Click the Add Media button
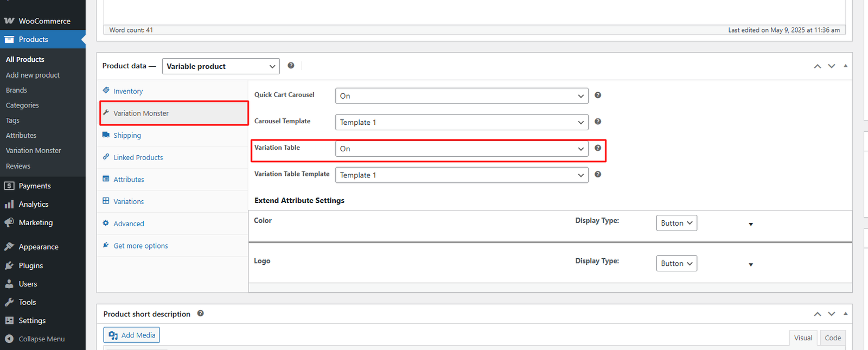The image size is (868, 350). tap(132, 335)
